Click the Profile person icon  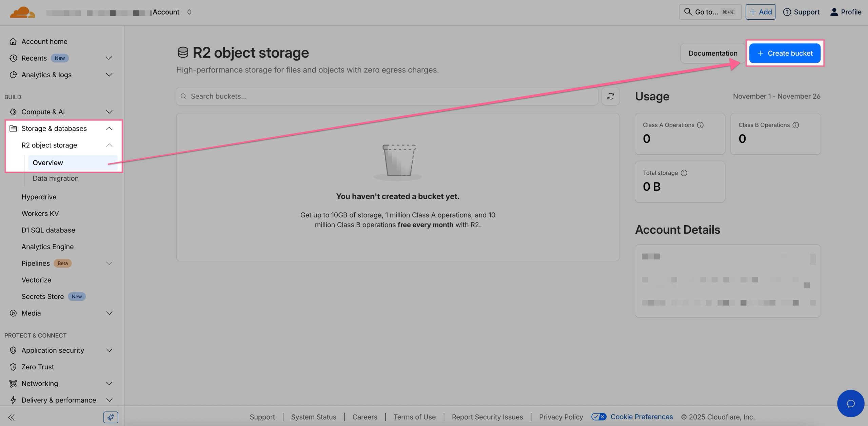834,12
